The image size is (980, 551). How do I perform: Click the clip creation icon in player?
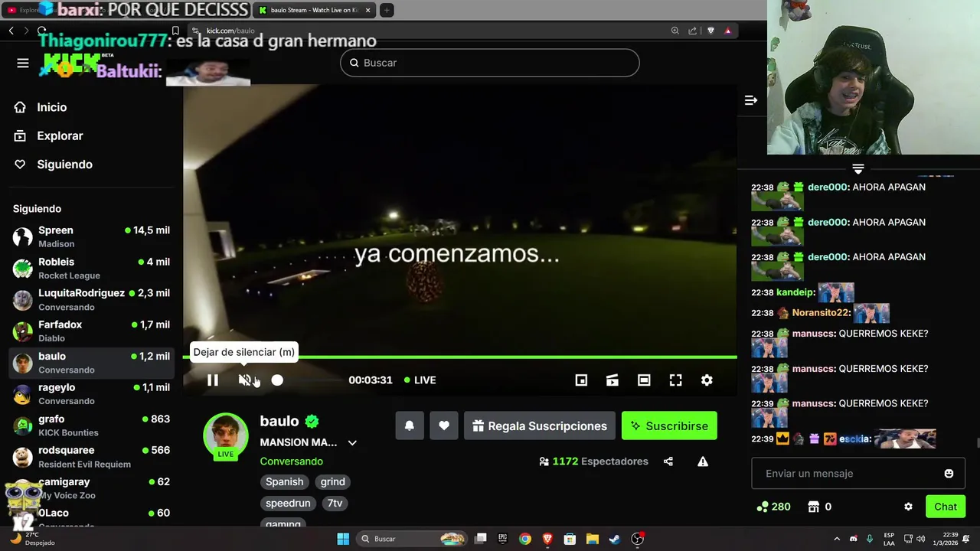pyautogui.click(x=612, y=380)
